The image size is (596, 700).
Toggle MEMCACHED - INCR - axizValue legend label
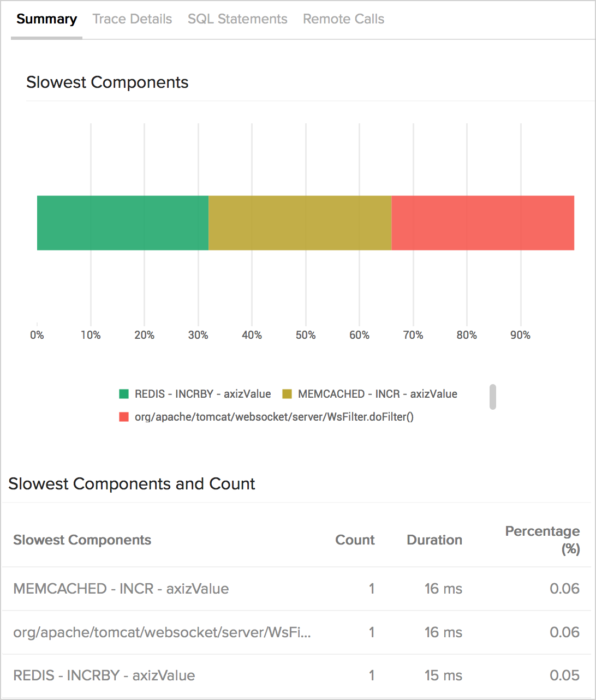click(378, 394)
